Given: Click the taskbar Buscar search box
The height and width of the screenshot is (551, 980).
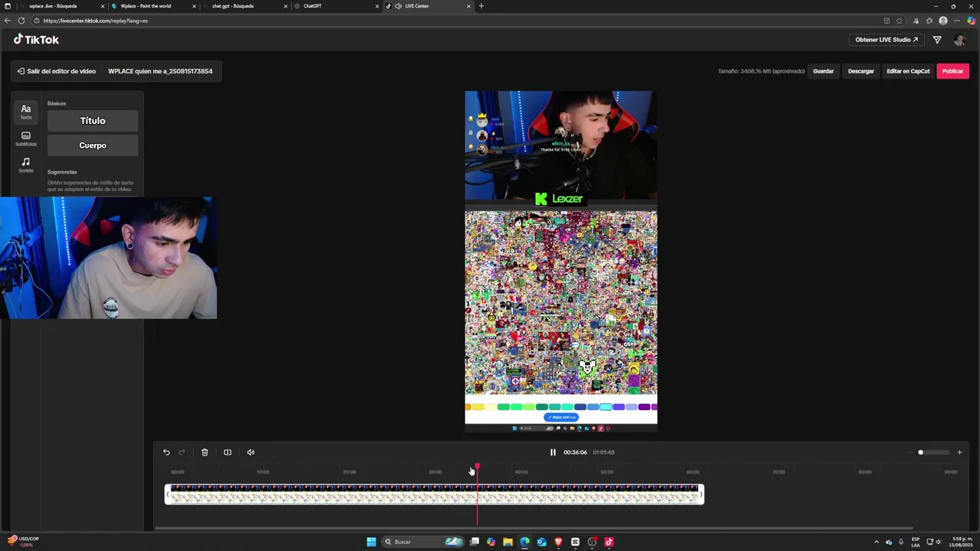Looking at the screenshot, I should point(424,542).
